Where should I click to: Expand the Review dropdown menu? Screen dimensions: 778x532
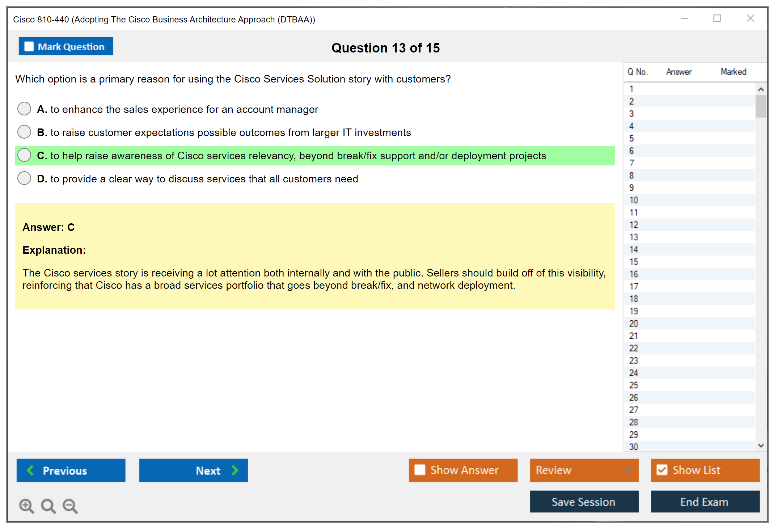point(628,470)
